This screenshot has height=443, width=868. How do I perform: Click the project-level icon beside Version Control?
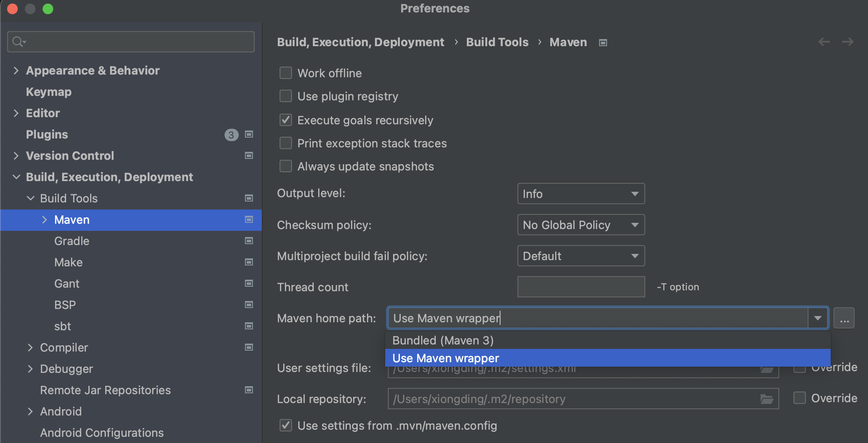(249, 156)
